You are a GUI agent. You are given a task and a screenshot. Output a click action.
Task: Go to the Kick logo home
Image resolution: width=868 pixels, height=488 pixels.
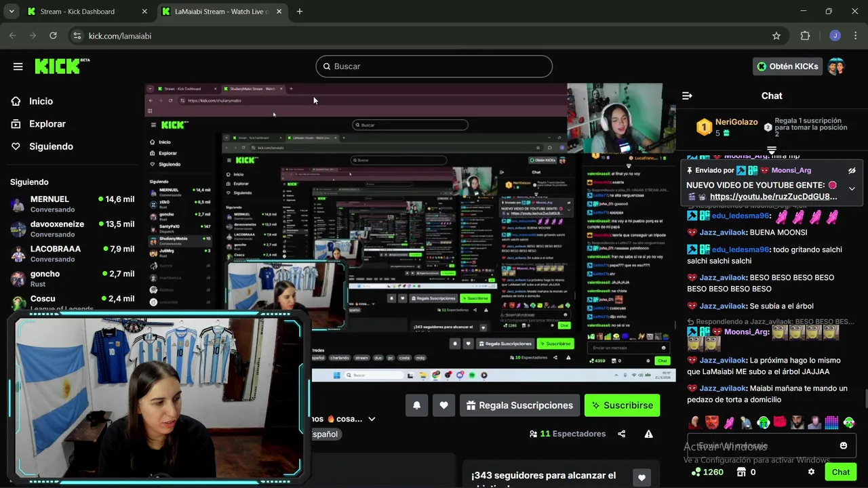click(x=62, y=66)
